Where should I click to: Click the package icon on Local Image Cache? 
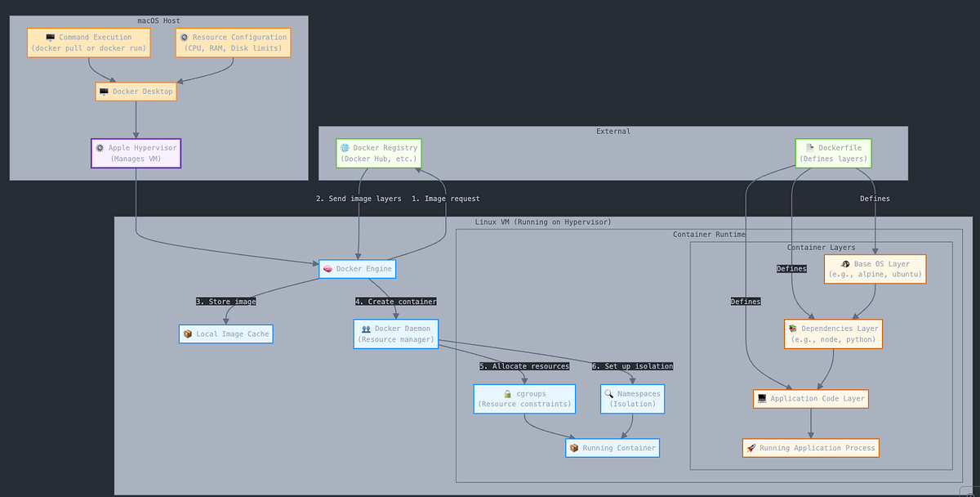tap(187, 334)
